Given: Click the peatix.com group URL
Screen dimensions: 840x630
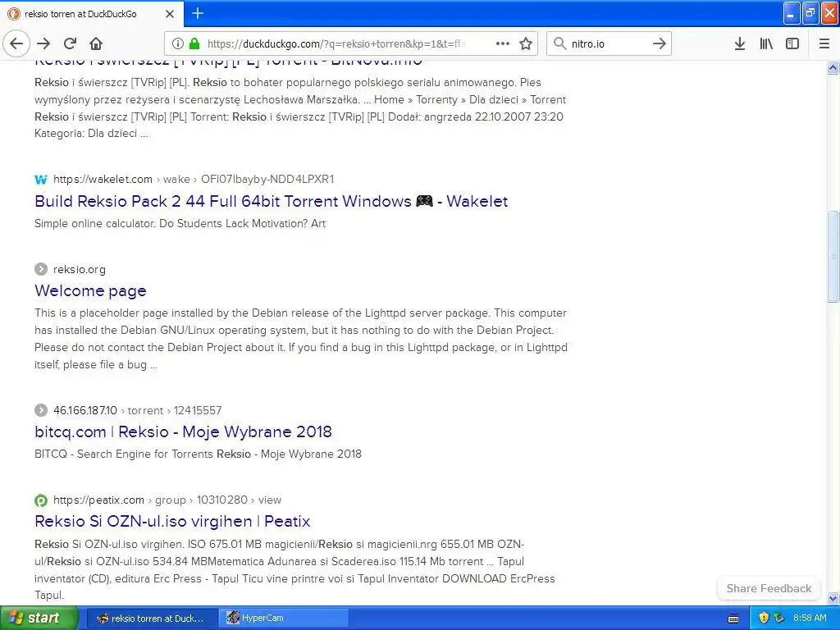Looking at the screenshot, I should tap(167, 500).
